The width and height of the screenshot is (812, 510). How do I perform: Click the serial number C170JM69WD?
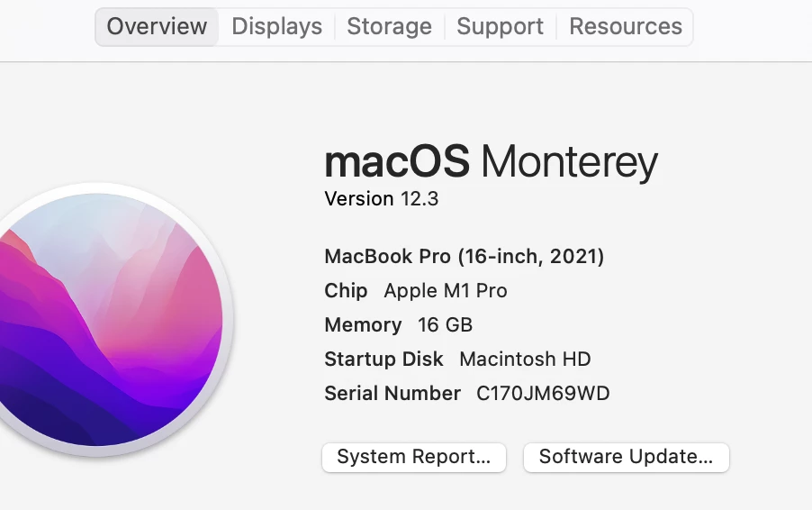[543, 394]
